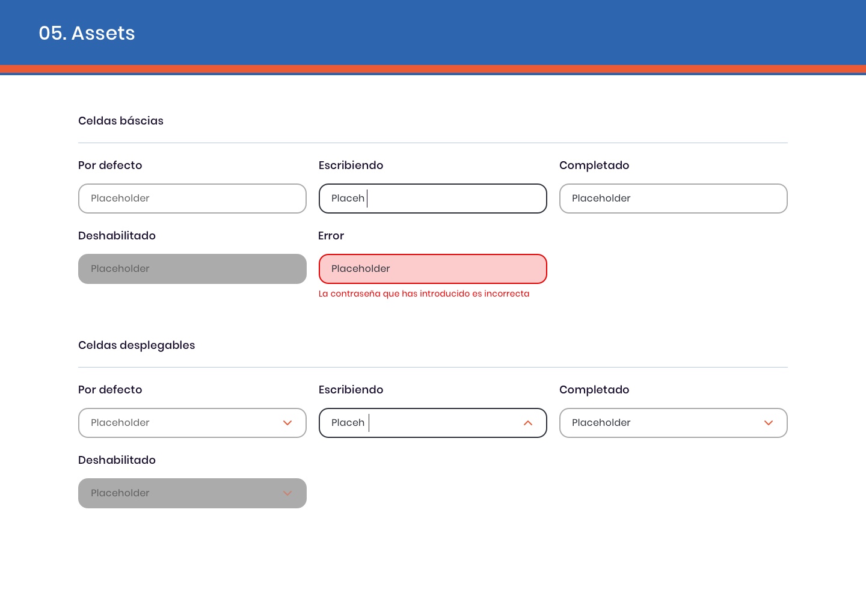This screenshot has height=616, width=866.
Task: Expand the Por defecto dropdown chevron
Action: 287,423
